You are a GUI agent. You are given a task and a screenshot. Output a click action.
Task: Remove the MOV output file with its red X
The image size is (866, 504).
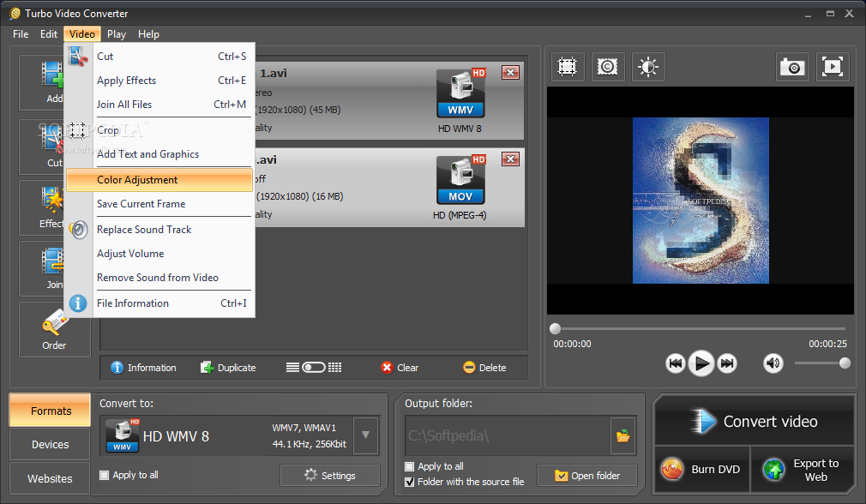(x=510, y=159)
